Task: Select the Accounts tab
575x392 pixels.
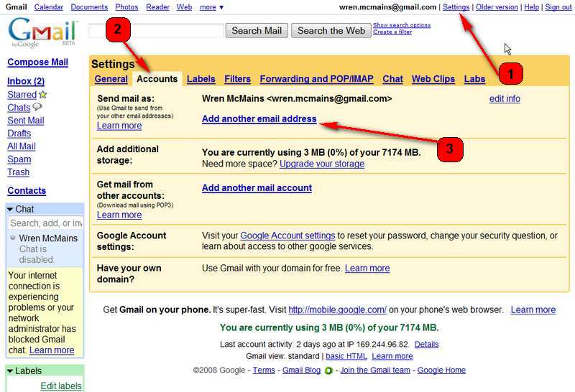Action: pyautogui.click(x=157, y=79)
